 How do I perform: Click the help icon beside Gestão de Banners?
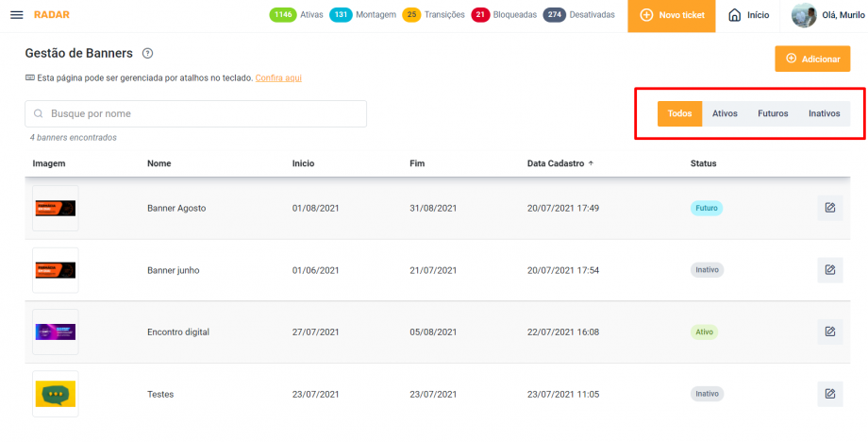(147, 54)
